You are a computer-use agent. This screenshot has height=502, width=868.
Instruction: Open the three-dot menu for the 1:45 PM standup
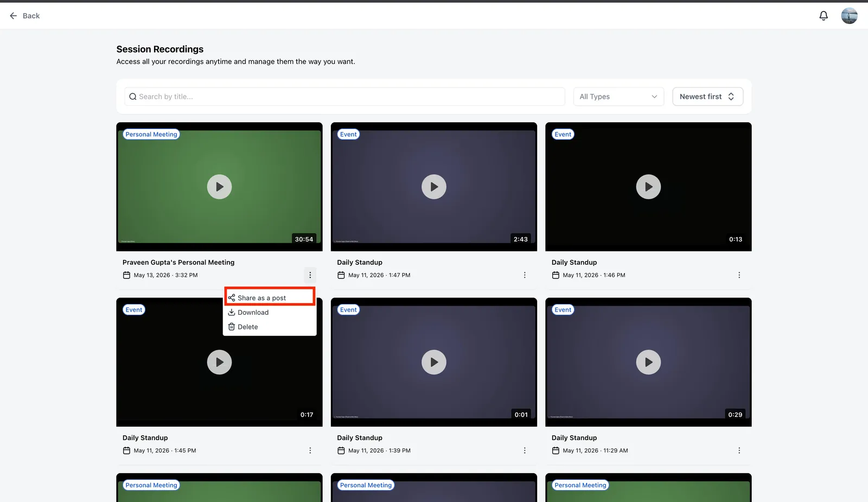point(310,450)
